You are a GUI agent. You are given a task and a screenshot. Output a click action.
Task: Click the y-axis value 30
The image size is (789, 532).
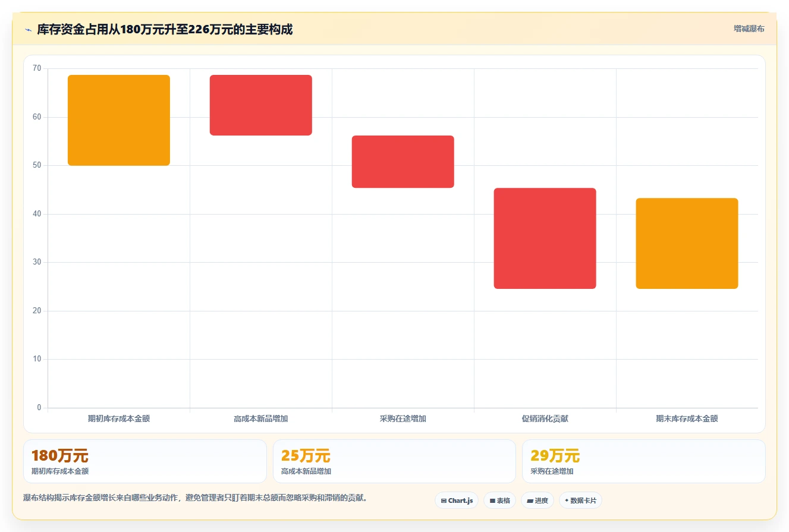(x=37, y=262)
